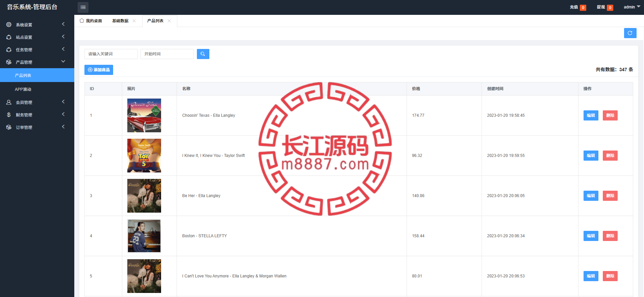The width and height of the screenshot is (644, 297).
Task: Click the home icon on 我的桌面 tab
Action: [x=82, y=21]
